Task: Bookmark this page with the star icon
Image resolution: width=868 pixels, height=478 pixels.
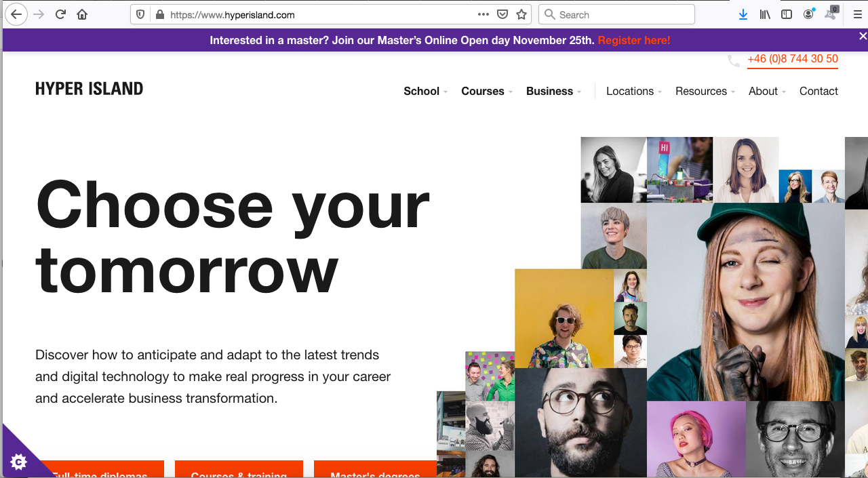Action: 521,14
